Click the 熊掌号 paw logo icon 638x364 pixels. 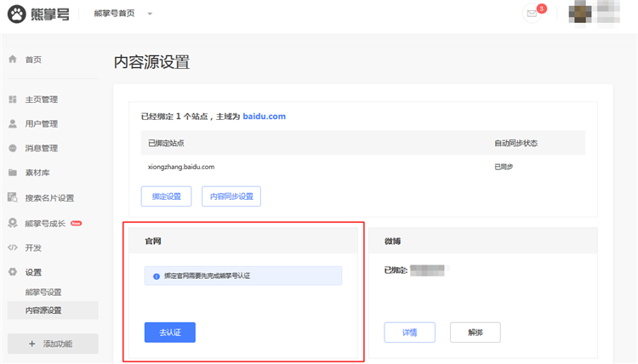click(x=18, y=14)
